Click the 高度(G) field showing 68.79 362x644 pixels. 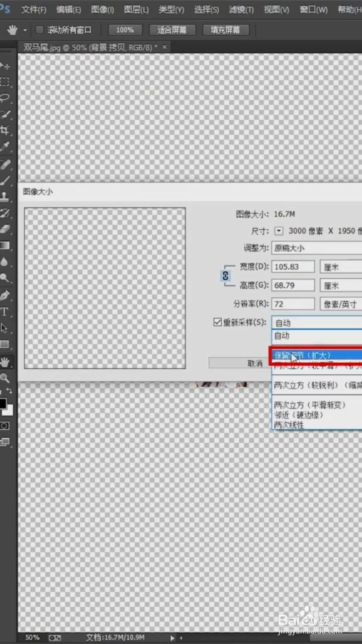pyautogui.click(x=293, y=285)
